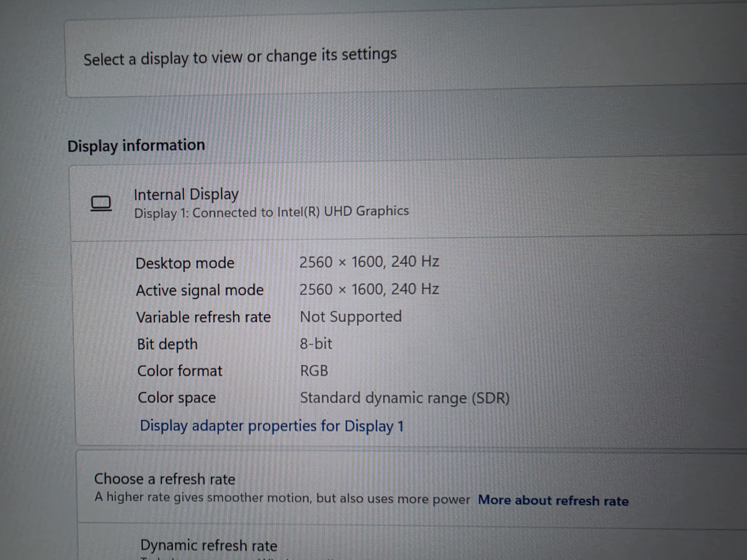Click the Variable refresh rate label
Screen dimensions: 747x560
[203, 318]
